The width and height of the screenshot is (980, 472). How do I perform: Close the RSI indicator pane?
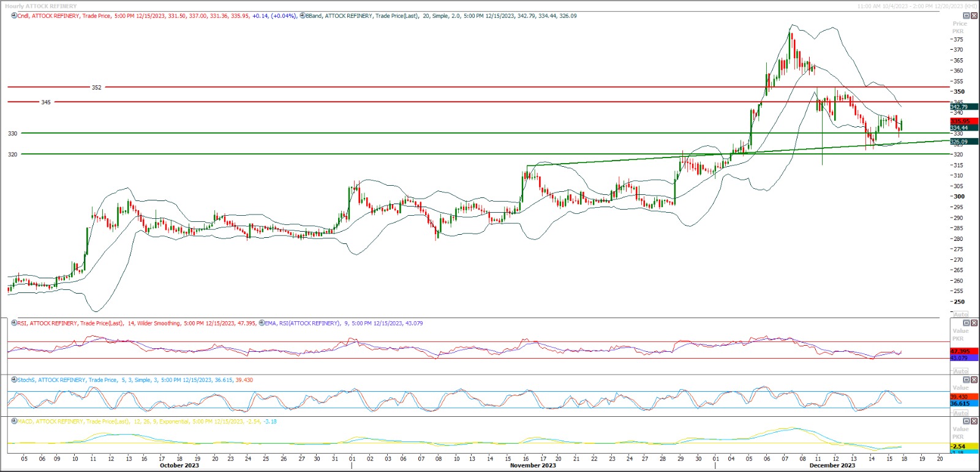pos(974,323)
